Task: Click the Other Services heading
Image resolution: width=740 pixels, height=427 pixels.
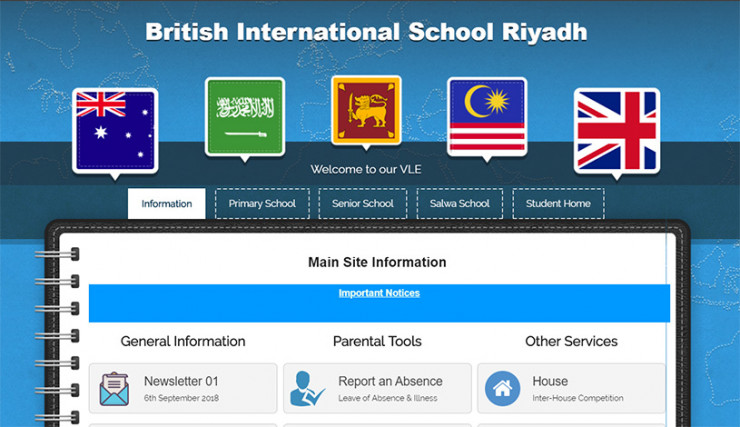Action: click(572, 341)
